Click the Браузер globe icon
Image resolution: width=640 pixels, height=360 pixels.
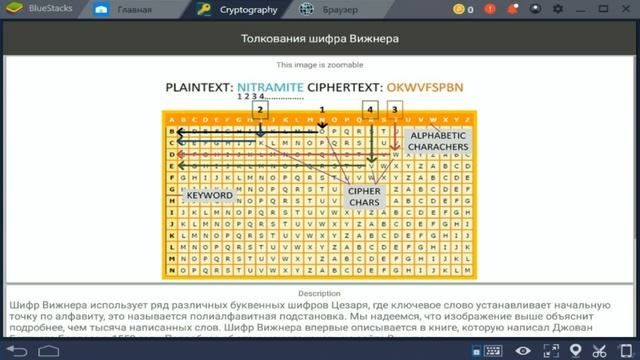(306, 9)
